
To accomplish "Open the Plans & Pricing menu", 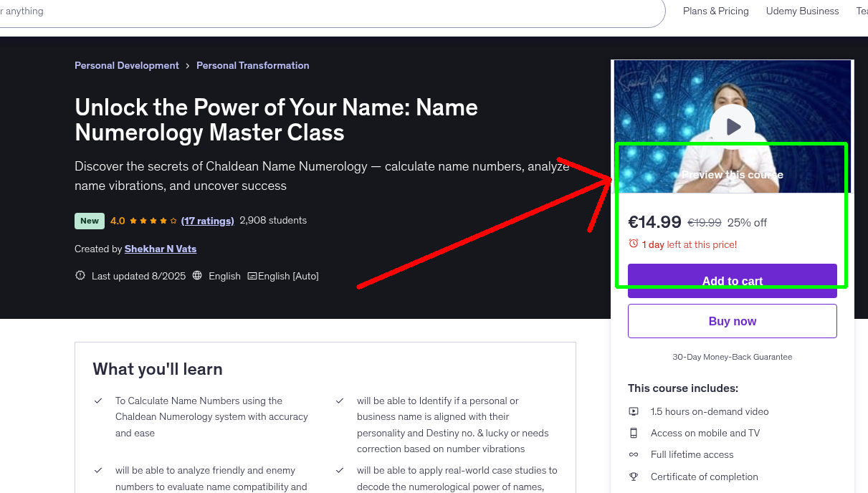I will click(x=715, y=11).
